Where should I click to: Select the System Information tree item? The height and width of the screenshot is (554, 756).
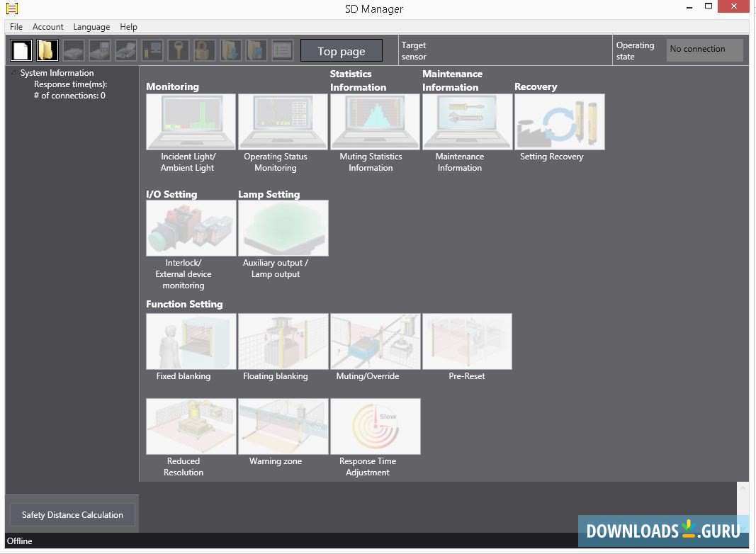coord(57,73)
